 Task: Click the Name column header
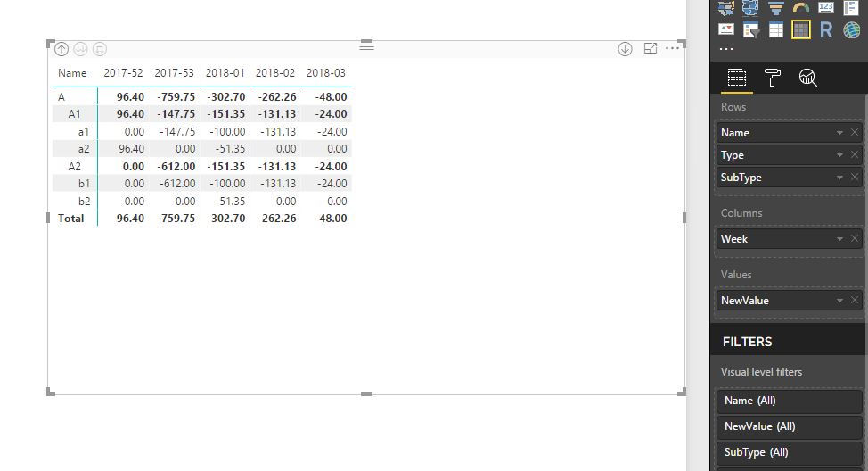click(72, 73)
